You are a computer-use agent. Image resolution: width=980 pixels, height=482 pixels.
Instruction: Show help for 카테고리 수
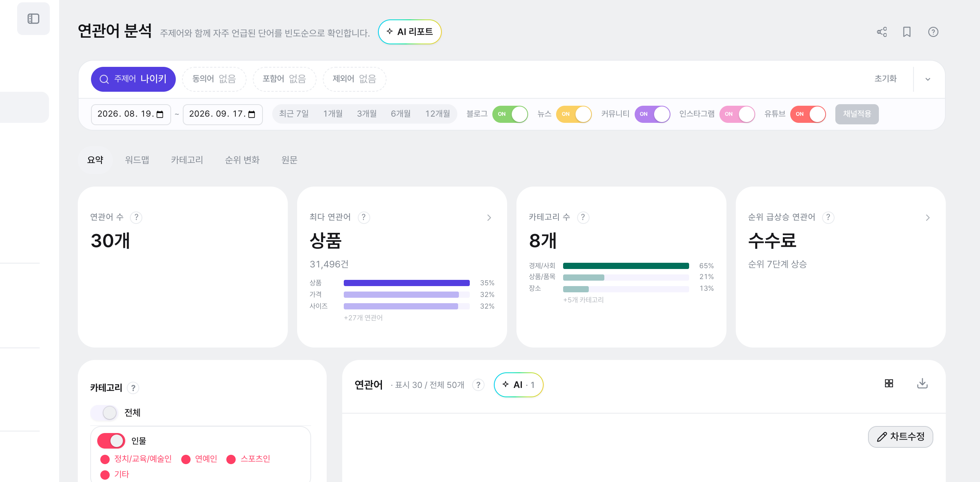click(583, 217)
